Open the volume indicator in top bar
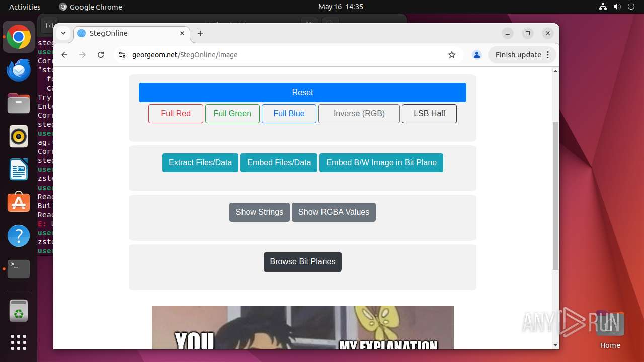The width and height of the screenshot is (644, 362). [617, 7]
